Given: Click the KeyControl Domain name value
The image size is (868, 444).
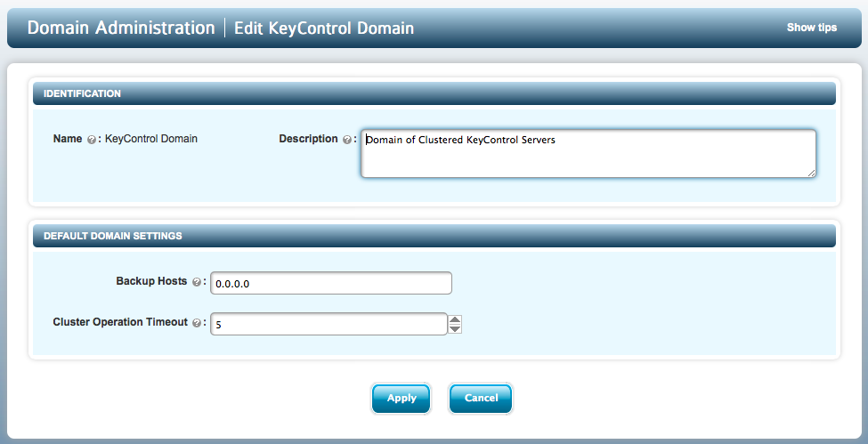Looking at the screenshot, I should 151,139.
